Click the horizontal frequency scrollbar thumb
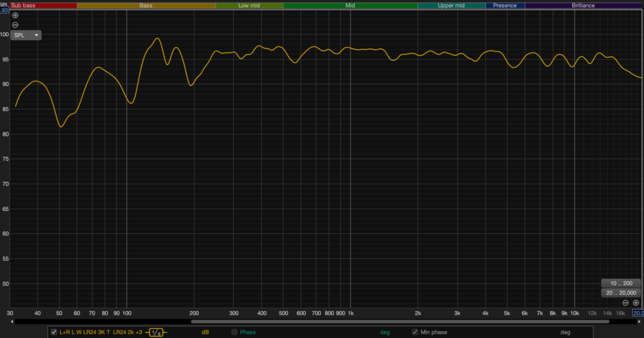 pos(400,321)
